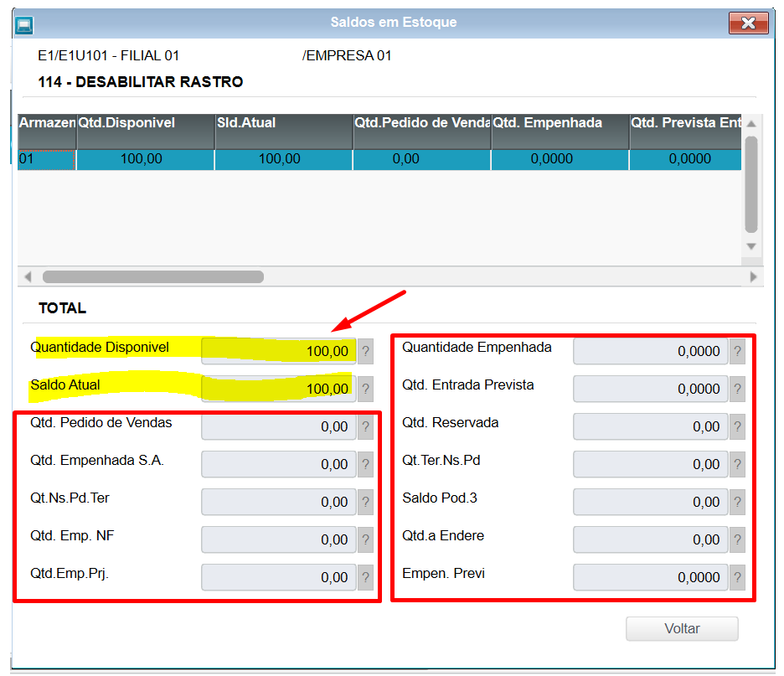Open help for Qtd.Emp.Prj. field
This screenshot has height=676, width=784.
coord(365,577)
